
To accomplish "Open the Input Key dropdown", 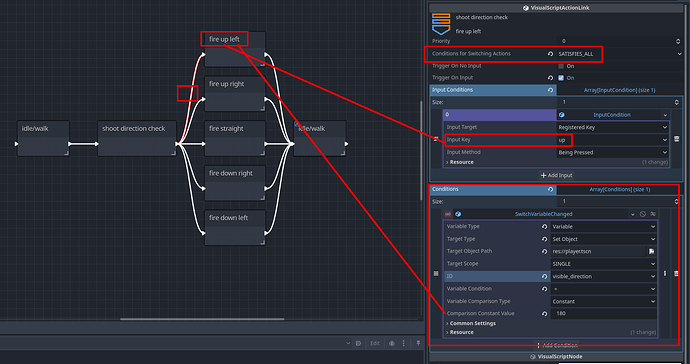I will (613, 140).
